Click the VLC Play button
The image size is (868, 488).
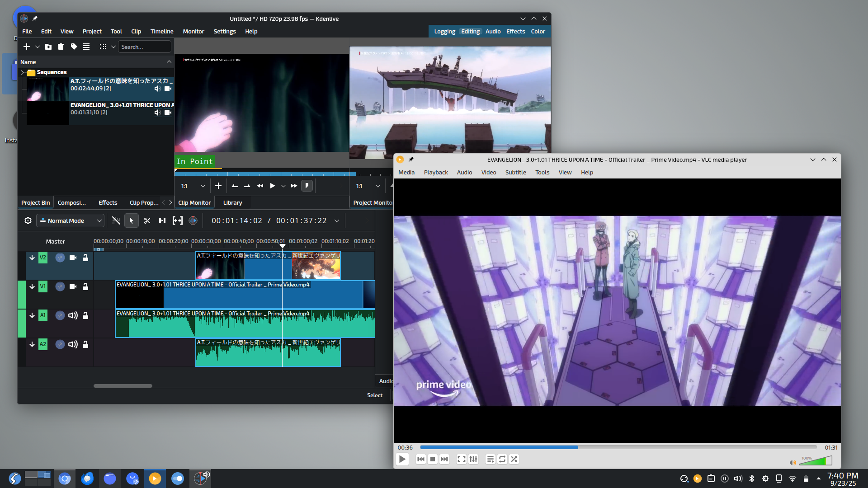tap(402, 459)
